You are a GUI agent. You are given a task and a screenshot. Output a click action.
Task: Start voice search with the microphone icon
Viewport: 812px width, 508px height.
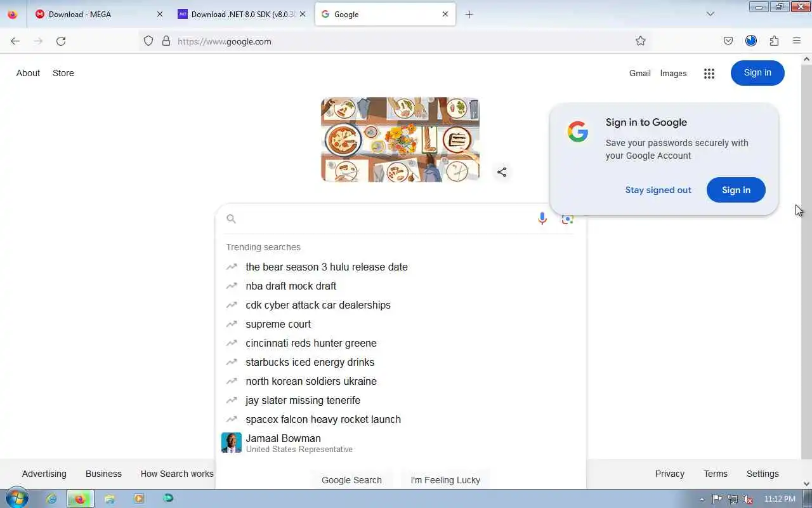click(542, 218)
